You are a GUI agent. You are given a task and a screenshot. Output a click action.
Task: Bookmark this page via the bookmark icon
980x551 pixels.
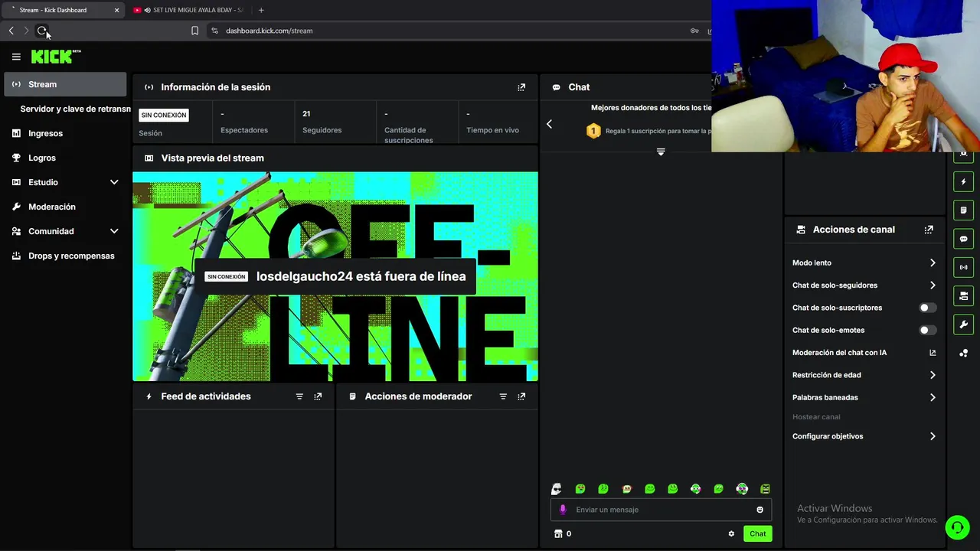pos(194,31)
